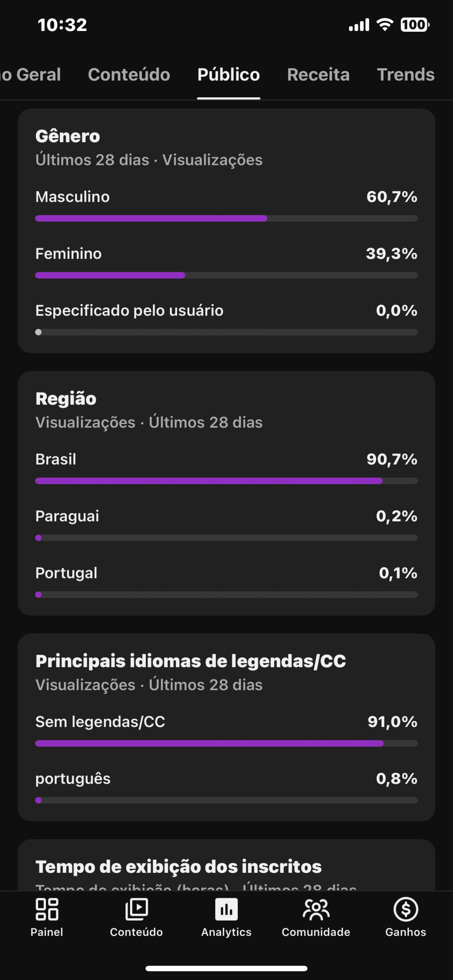The width and height of the screenshot is (453, 980).
Task: Tap the Ganhos dollar icon
Action: (x=406, y=910)
